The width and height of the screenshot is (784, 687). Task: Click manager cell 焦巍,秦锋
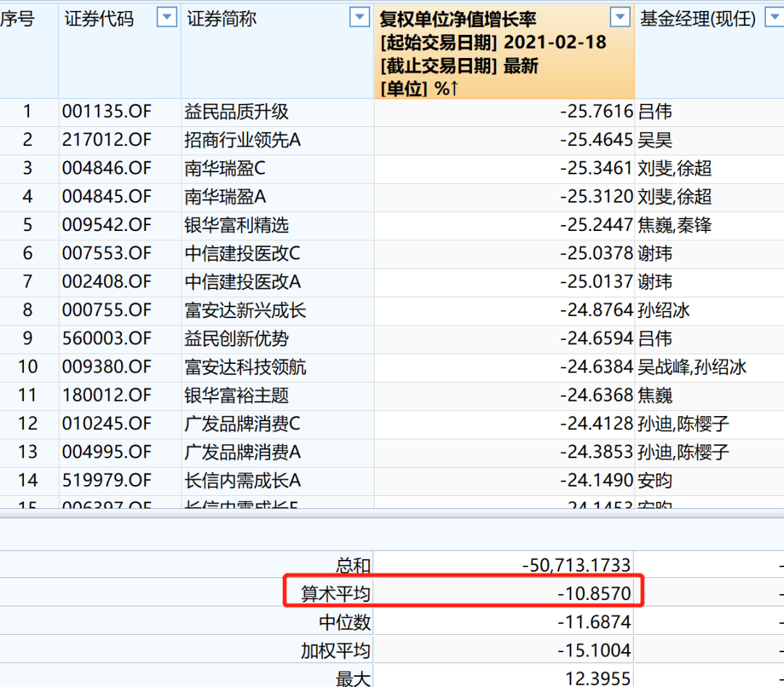pos(674,225)
